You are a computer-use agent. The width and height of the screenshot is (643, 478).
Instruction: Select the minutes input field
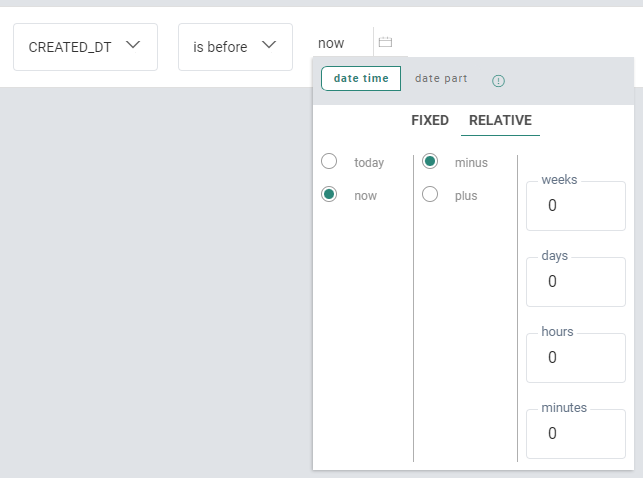click(576, 434)
